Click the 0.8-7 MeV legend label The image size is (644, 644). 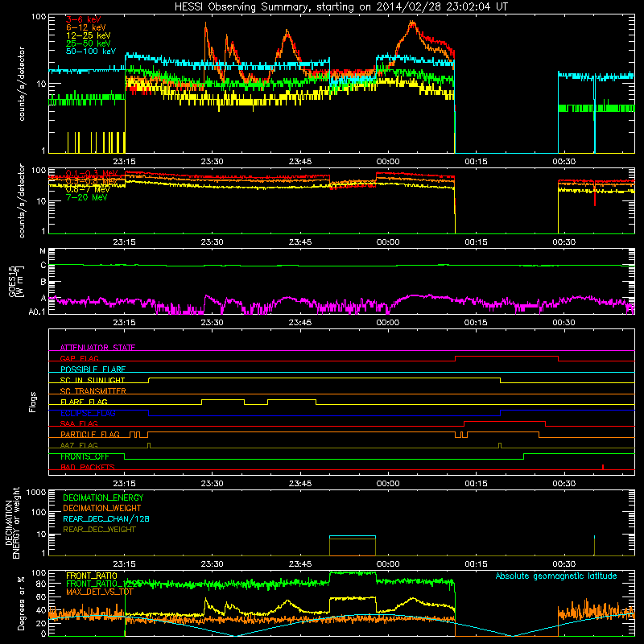pyautogui.click(x=88, y=189)
